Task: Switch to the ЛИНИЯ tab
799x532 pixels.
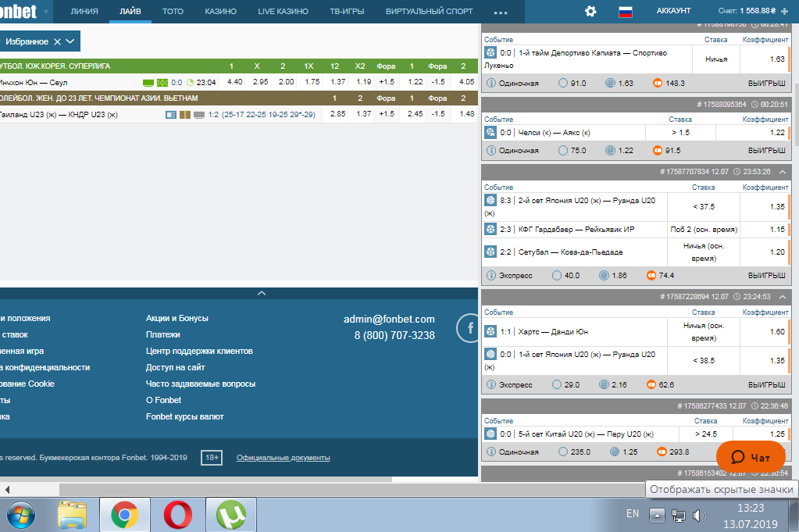Action: click(84, 12)
